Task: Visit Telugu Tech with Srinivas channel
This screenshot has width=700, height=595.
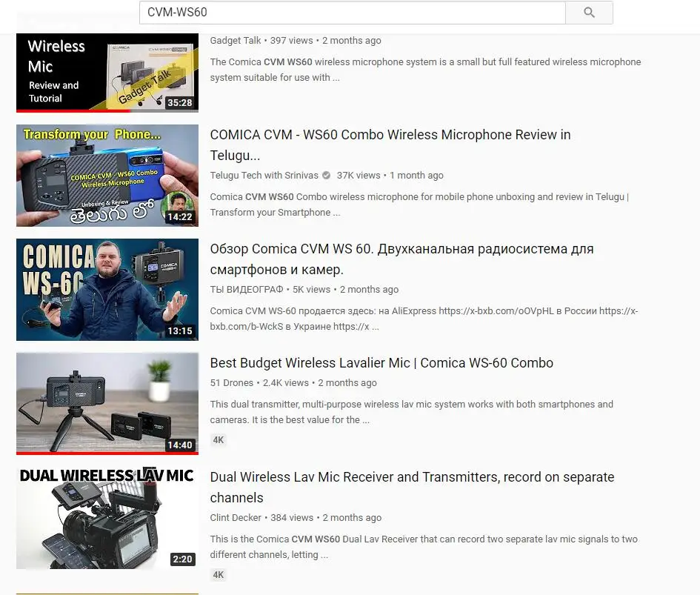Action: click(264, 175)
